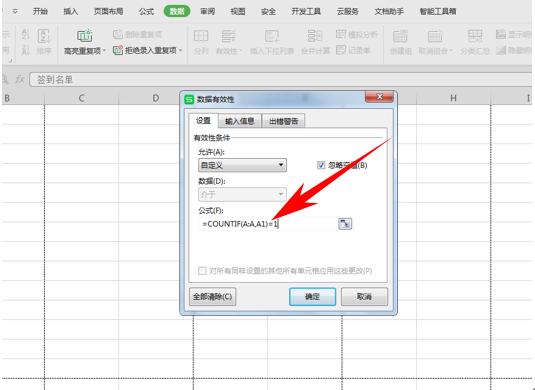535x390 pixels.
Task: Click the 模拟分析 what-if icon
Action: click(341, 34)
